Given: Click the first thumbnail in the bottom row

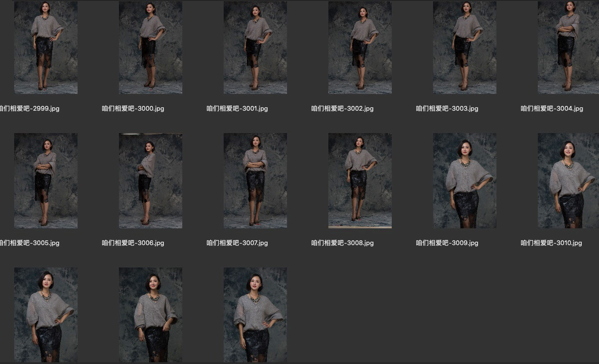Looking at the screenshot, I should pyautogui.click(x=46, y=315).
